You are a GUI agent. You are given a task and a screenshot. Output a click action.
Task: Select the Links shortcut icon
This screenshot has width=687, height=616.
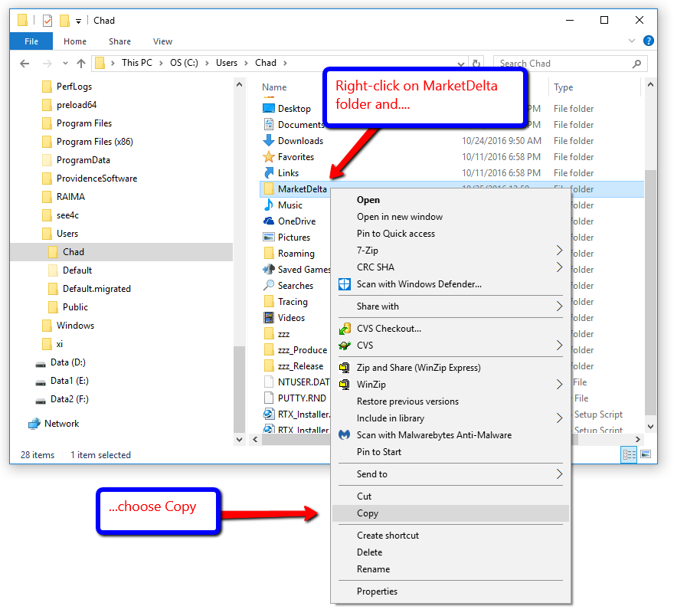269,172
